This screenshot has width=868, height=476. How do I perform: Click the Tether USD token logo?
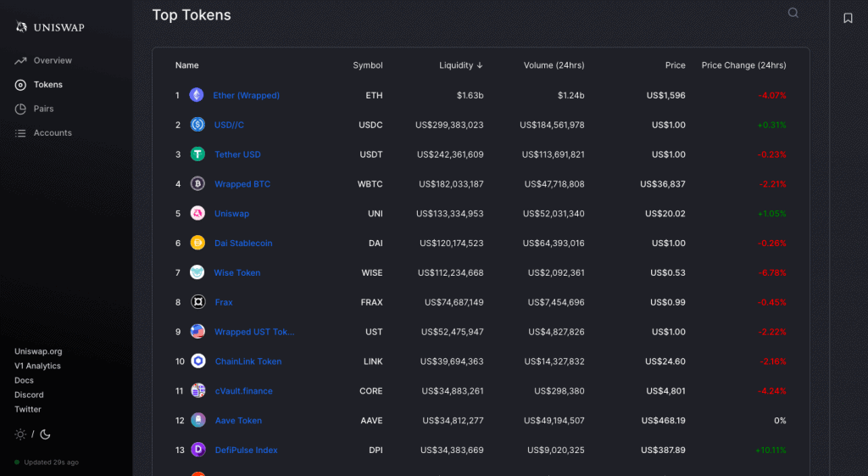tap(198, 154)
